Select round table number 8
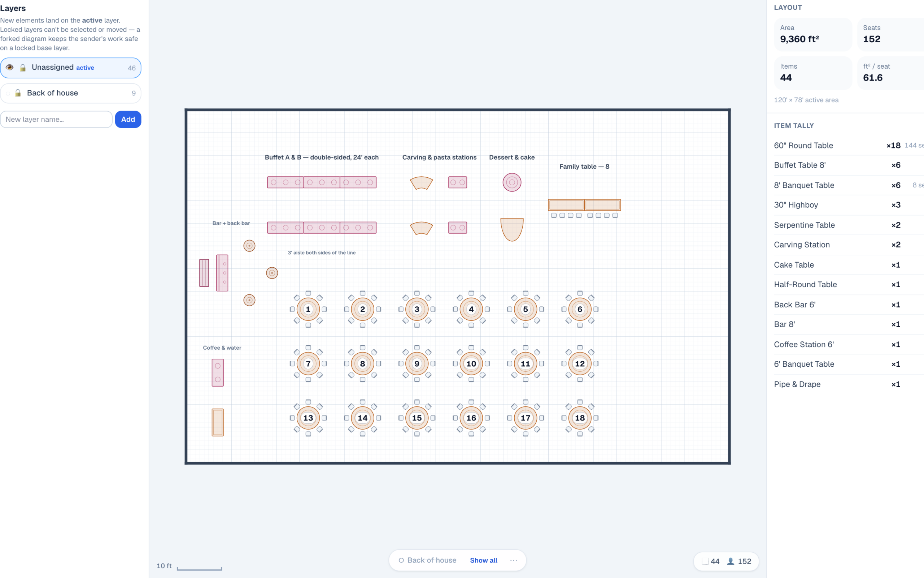Image resolution: width=924 pixels, height=578 pixels. pyautogui.click(x=362, y=363)
